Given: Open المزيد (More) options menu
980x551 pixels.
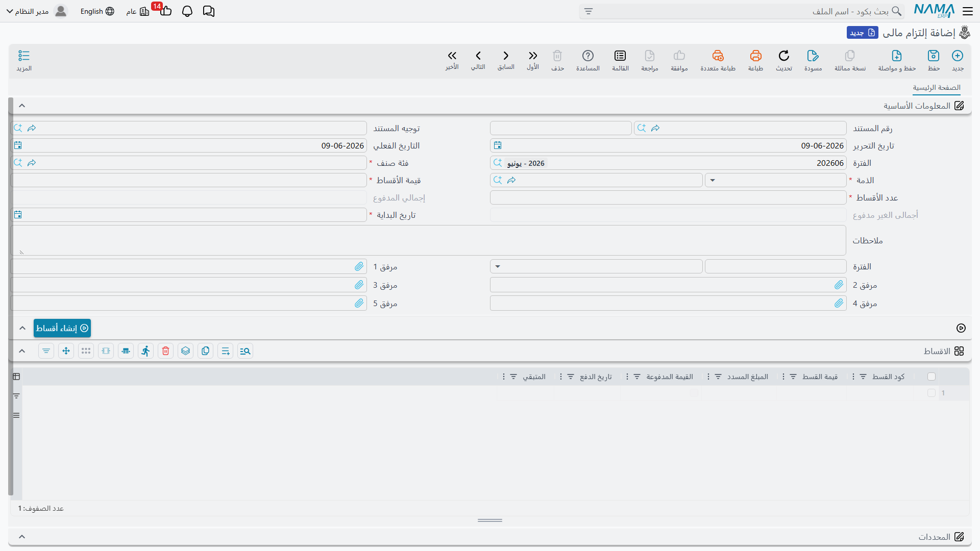Looking at the screenshot, I should pos(24,60).
